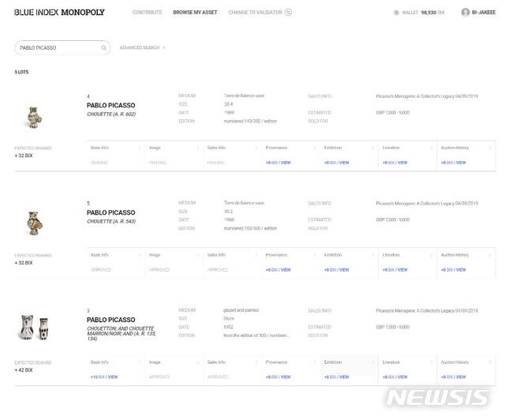This screenshot has height=420, width=505.
Task: Open the Chouette (A. R. 543) title
Action: [111, 221]
